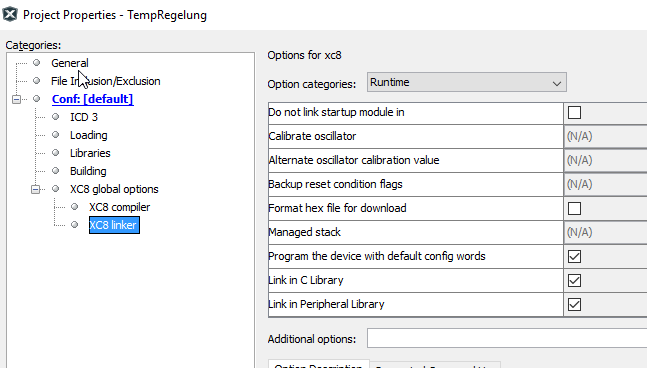Enable 'Do not link startup module in' checkbox
This screenshot has height=368, width=647.
pyautogui.click(x=574, y=113)
